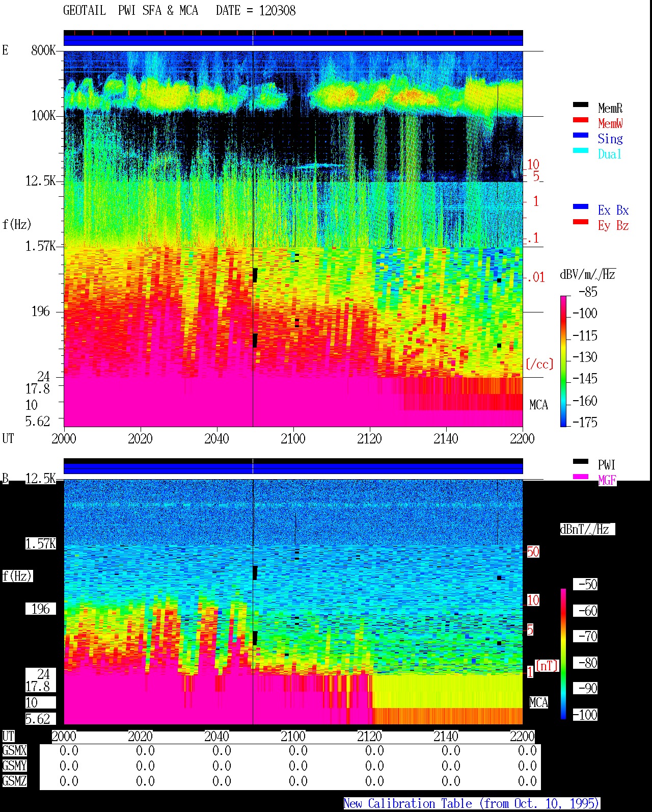This screenshot has width=652, height=812.
Task: Click the -80 magnetic color scale value
Action: point(588,663)
